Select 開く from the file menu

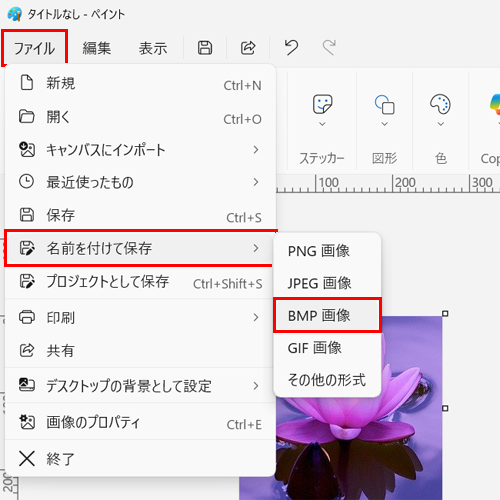coord(140,117)
